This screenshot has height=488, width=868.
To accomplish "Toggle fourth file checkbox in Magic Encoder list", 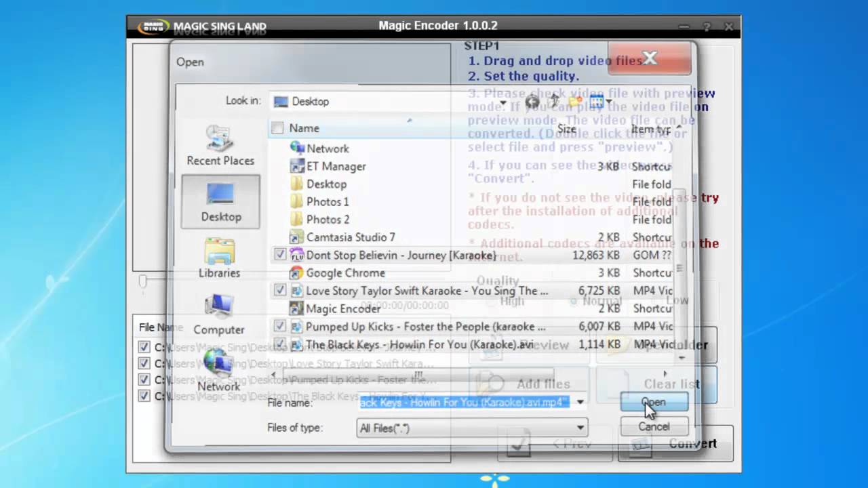I will click(144, 396).
